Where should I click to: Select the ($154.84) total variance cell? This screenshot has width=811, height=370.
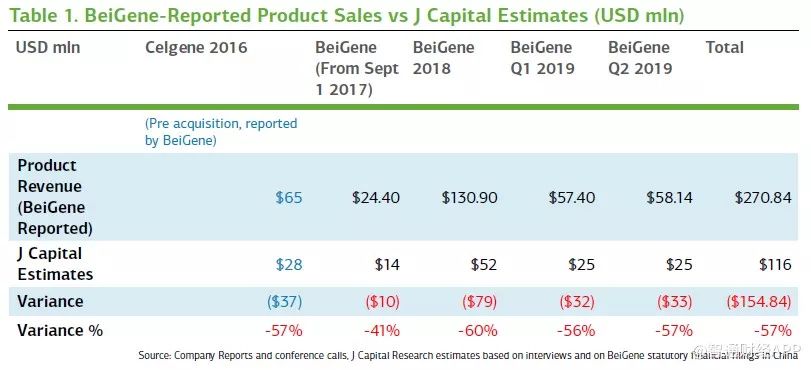point(759,302)
